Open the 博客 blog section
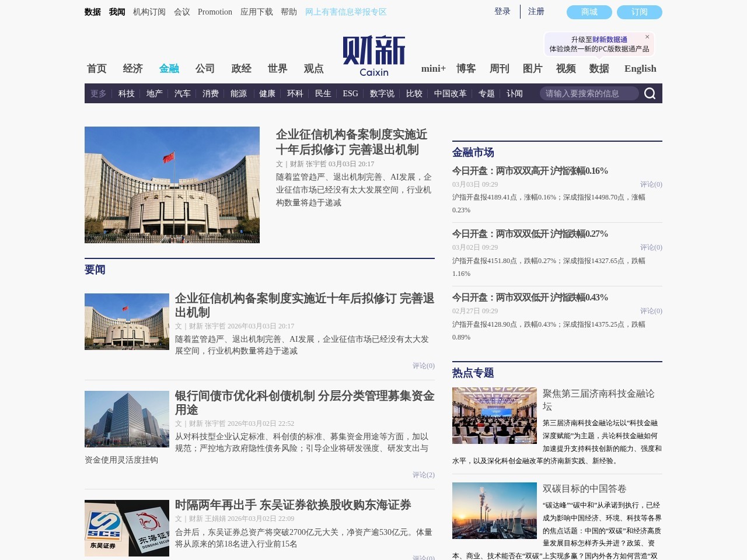The width and height of the screenshot is (747, 560). click(466, 69)
